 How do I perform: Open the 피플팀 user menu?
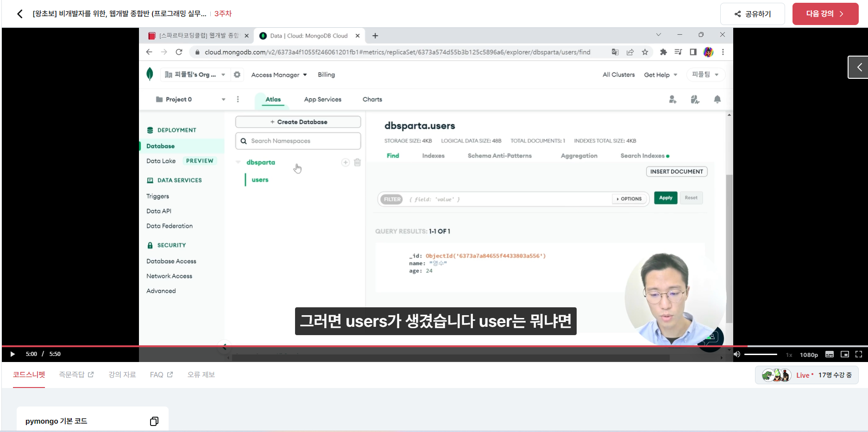point(705,75)
